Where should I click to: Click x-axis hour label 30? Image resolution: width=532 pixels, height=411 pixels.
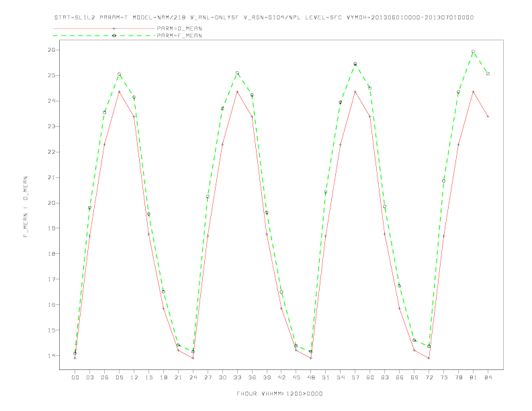(222, 377)
